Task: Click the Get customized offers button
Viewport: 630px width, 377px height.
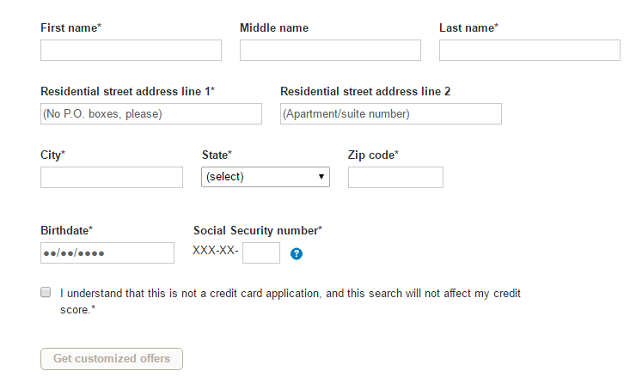Action: coord(111,359)
